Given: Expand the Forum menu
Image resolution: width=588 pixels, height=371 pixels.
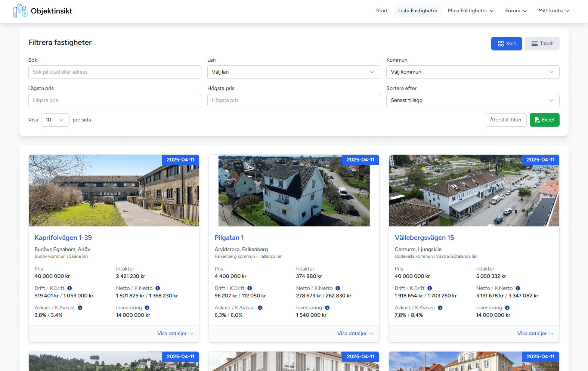Looking at the screenshot, I should (516, 11).
